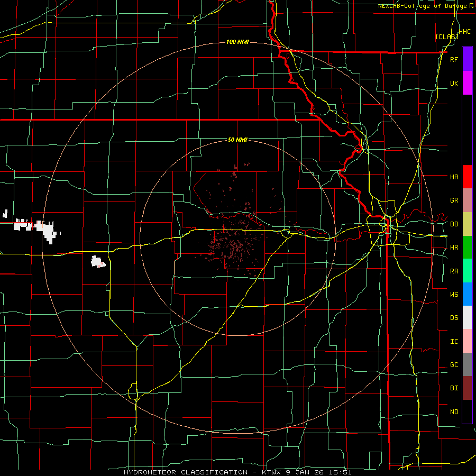Click the blue WS color swatch
This screenshot has width=476, height=476.
pos(467,294)
